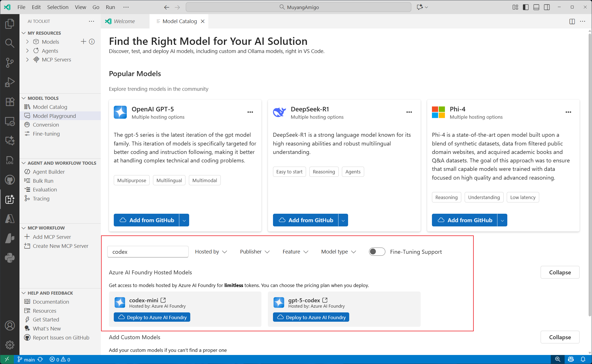Screen dimensions: 592x364
Task: Open the File menu
Action: point(21,7)
